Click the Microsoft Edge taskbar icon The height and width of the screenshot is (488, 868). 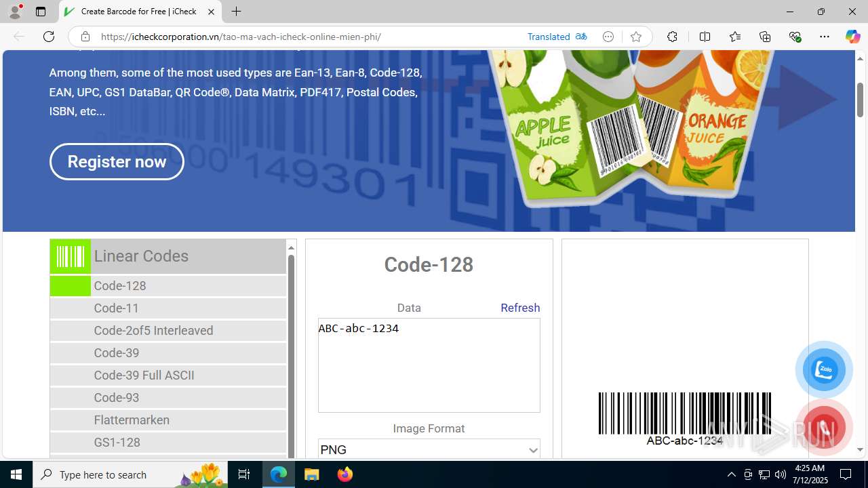279,474
